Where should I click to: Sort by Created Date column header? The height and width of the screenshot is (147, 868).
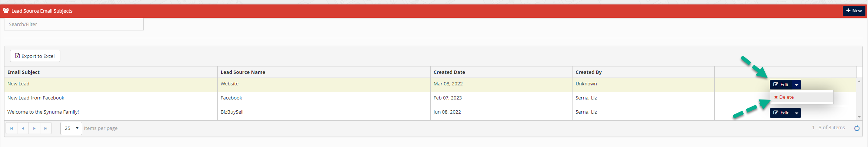[449, 72]
